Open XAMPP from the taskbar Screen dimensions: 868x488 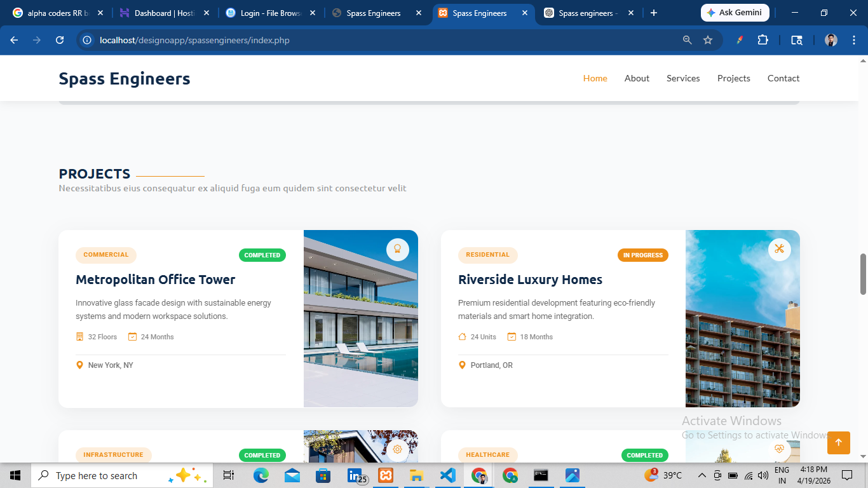(x=385, y=475)
